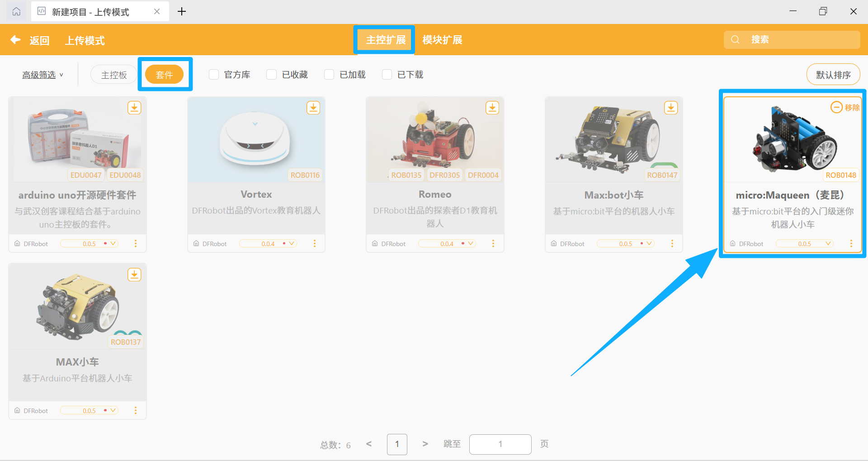Download the MAX小车 kit
This screenshot has width=868, height=461.
134,275
